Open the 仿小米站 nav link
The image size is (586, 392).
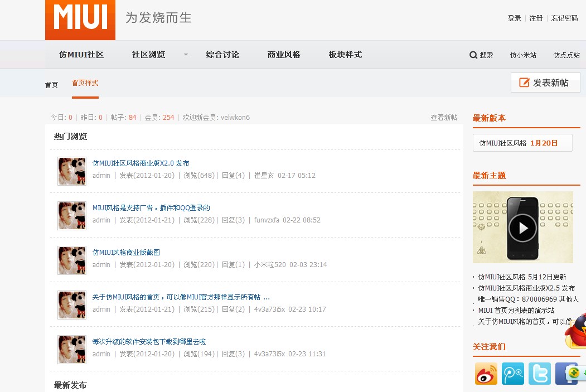[x=523, y=55]
